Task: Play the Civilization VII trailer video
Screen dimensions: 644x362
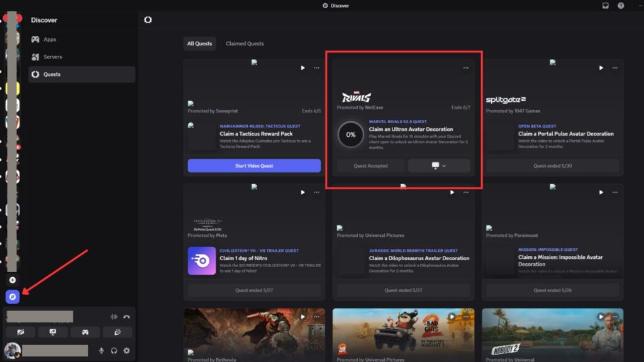Action: (x=303, y=192)
